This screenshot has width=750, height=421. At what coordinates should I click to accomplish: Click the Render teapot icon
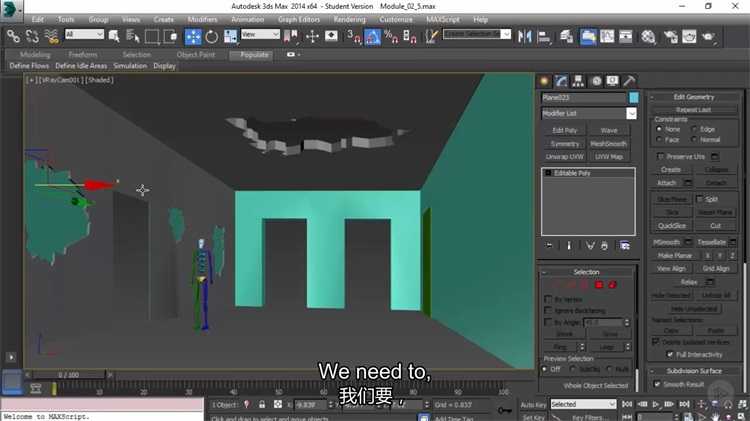[x=708, y=36]
